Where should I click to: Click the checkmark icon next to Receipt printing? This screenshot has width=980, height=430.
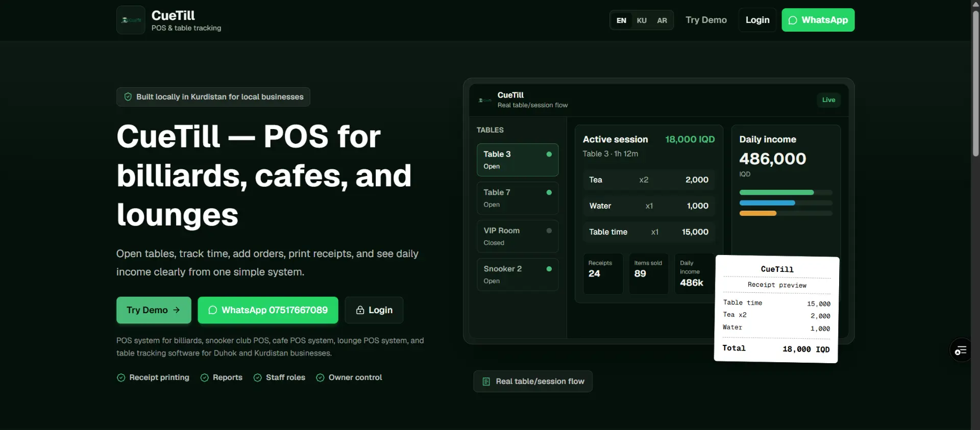121,378
